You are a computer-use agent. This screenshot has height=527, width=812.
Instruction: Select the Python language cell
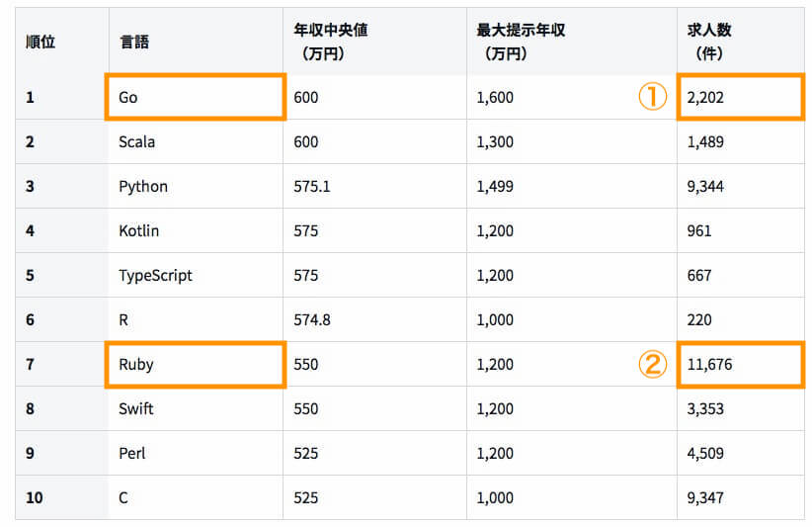pyautogui.click(x=196, y=186)
